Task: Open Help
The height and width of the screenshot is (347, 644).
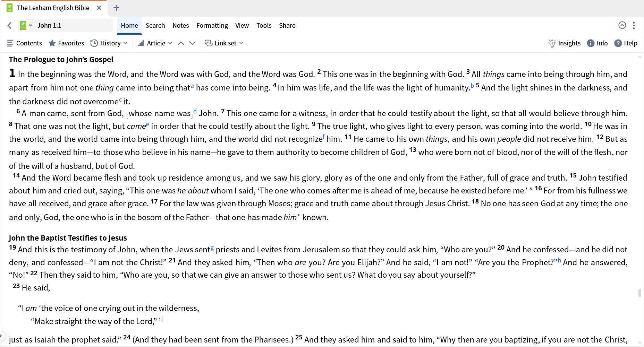Action: (626, 43)
